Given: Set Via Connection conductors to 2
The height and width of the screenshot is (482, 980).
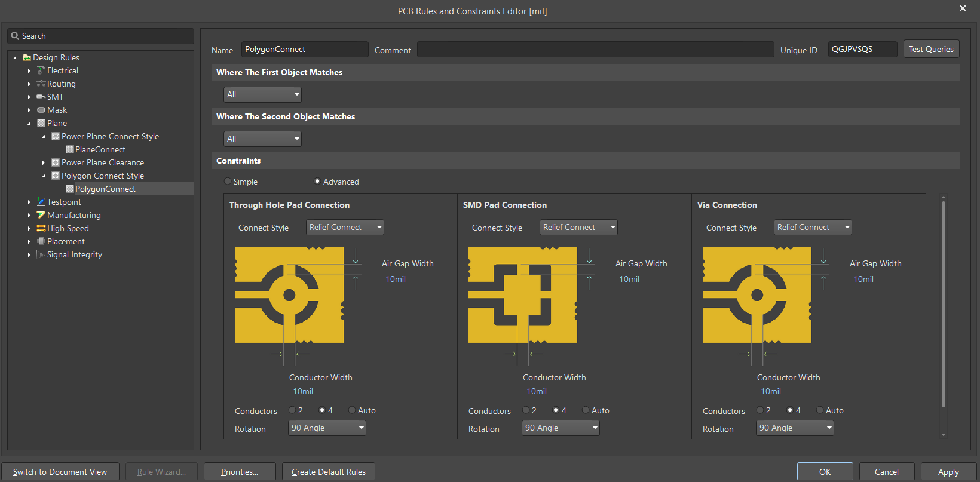Looking at the screenshot, I should (x=760, y=410).
